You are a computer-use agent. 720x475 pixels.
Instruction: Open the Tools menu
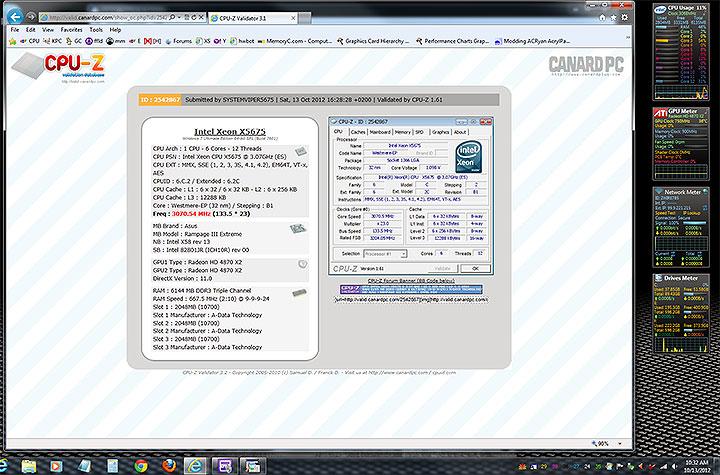pyautogui.click(x=96, y=29)
